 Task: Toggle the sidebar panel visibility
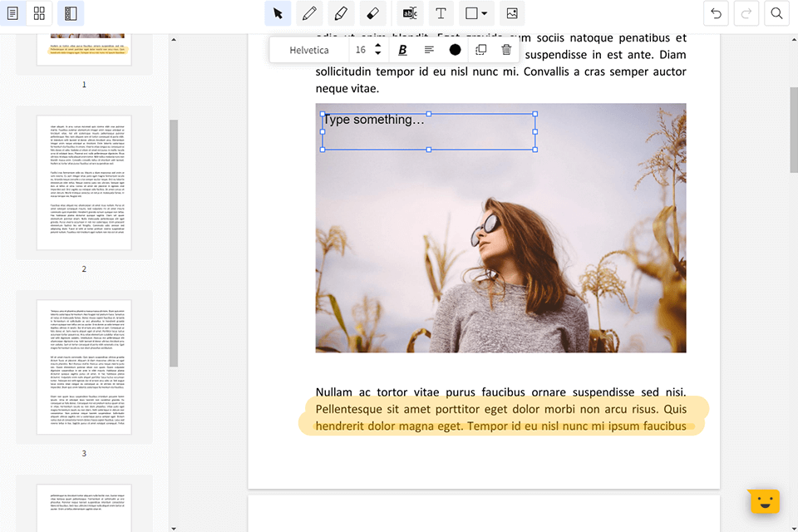coord(71,13)
